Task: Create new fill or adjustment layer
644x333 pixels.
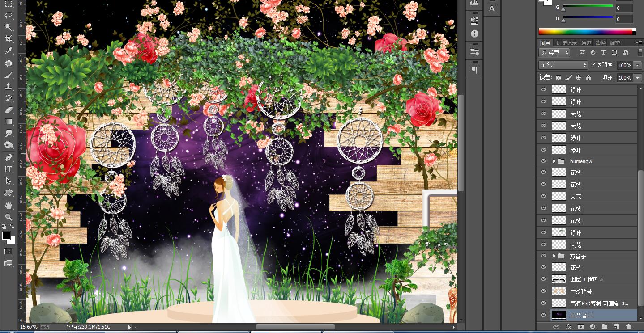Action: [593, 327]
